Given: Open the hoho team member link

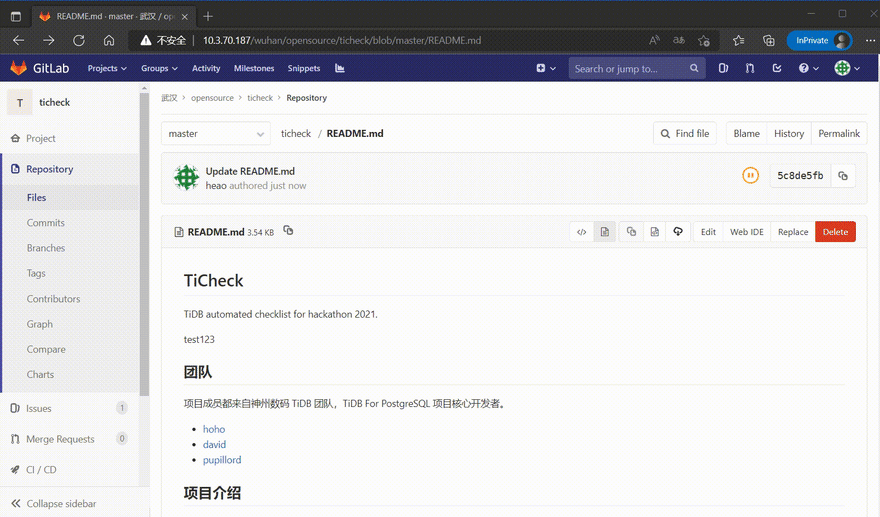Looking at the screenshot, I should (x=214, y=429).
